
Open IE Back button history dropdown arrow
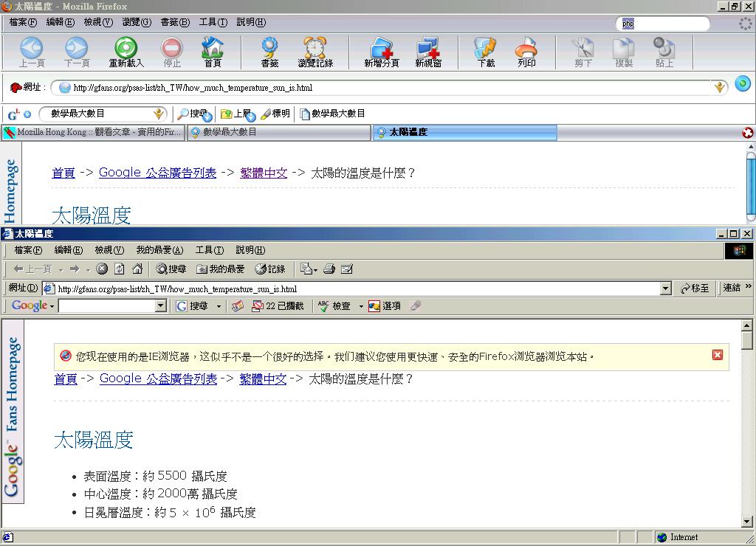click(61, 269)
